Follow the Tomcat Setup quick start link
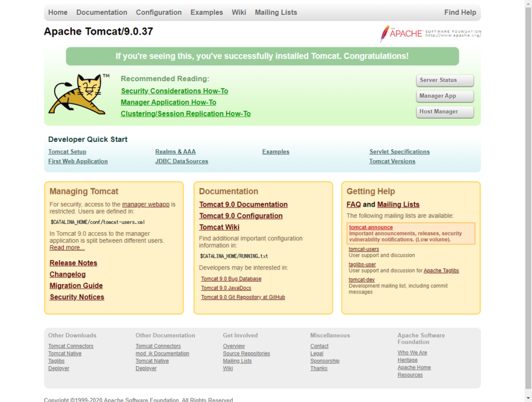The image size is (532, 402). click(x=67, y=152)
